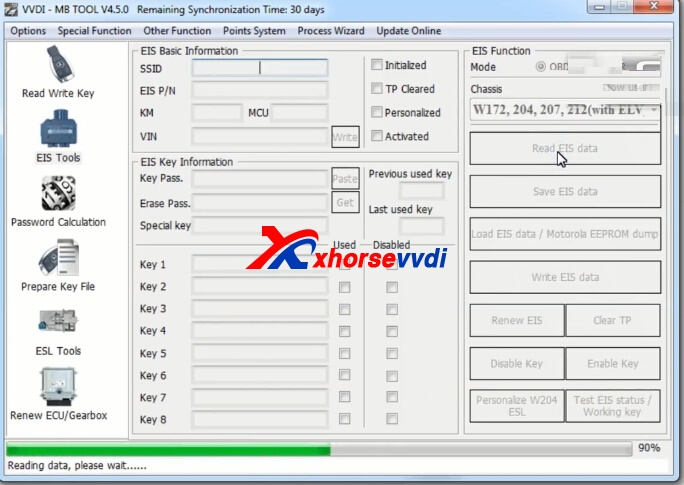Check the Key 7 Used checkbox
This screenshot has width=684, height=485.
coord(345,397)
